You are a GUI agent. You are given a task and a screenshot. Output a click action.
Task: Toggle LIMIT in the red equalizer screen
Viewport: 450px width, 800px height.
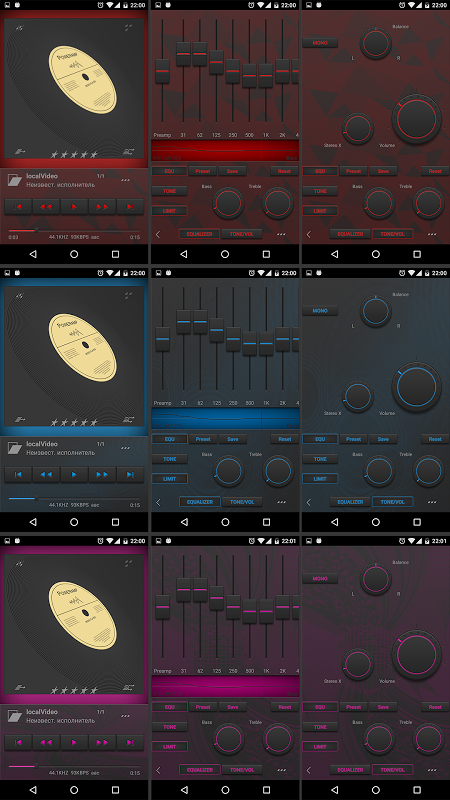pos(169,211)
